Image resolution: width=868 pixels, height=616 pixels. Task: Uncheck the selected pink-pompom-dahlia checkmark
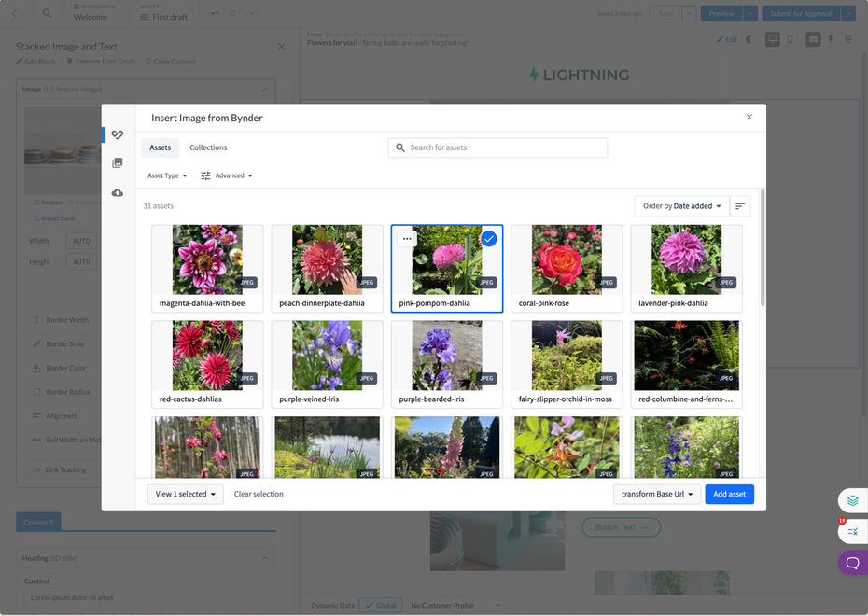pos(489,239)
